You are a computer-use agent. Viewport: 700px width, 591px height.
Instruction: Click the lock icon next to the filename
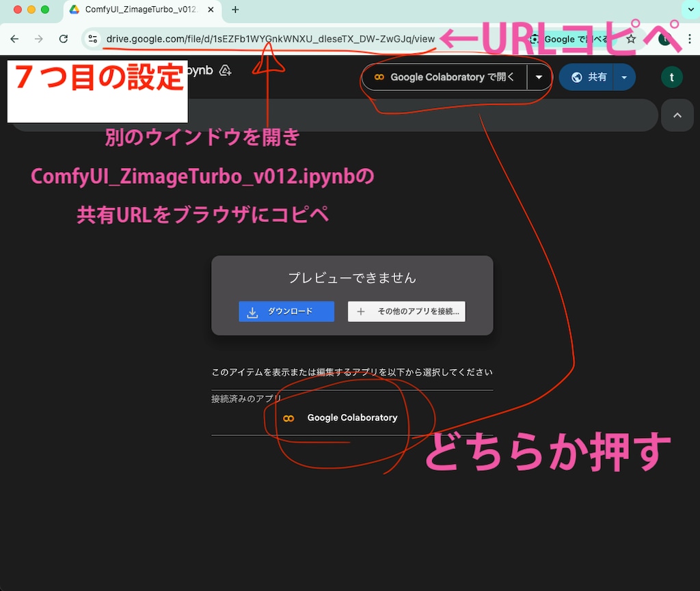coord(224,70)
